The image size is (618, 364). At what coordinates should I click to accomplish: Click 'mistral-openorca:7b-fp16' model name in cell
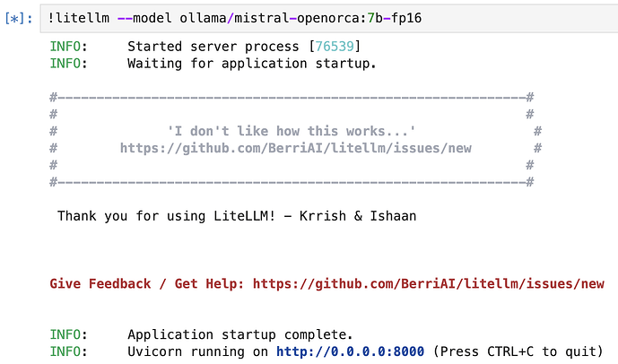(328, 18)
